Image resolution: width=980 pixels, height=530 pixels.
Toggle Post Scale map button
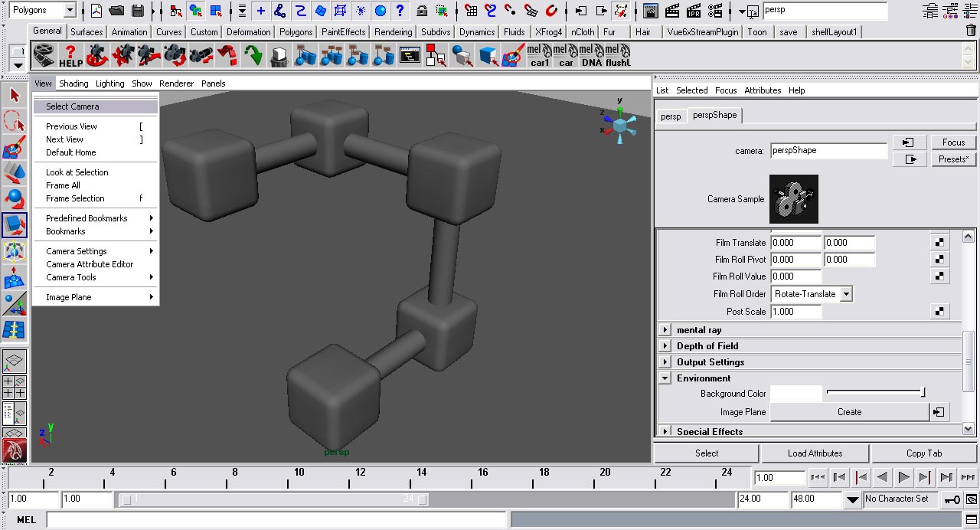[x=939, y=312]
